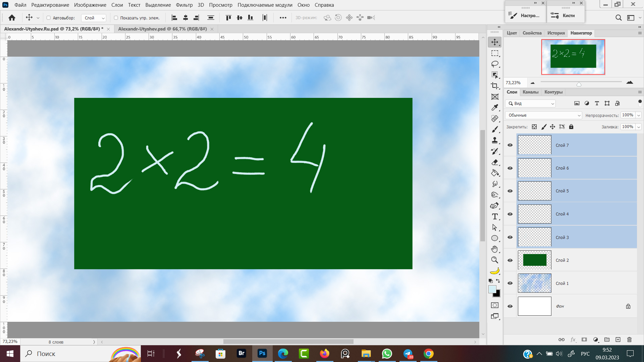Viewport: 644px width, 362px height.
Task: Expand the status bar info arrow
Action: (x=94, y=342)
